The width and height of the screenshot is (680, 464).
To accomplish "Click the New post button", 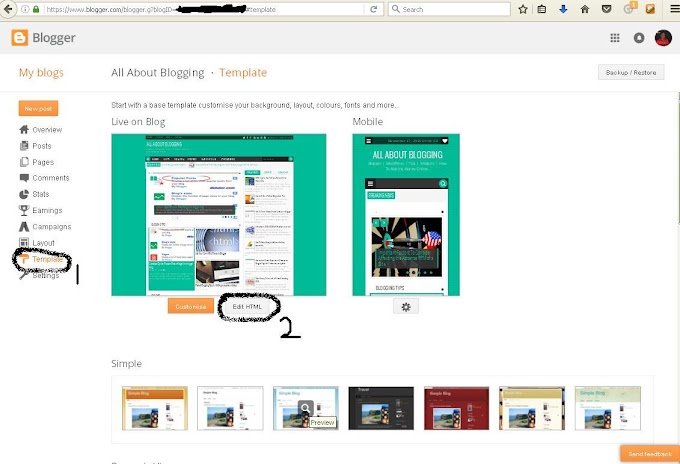I will (38, 108).
